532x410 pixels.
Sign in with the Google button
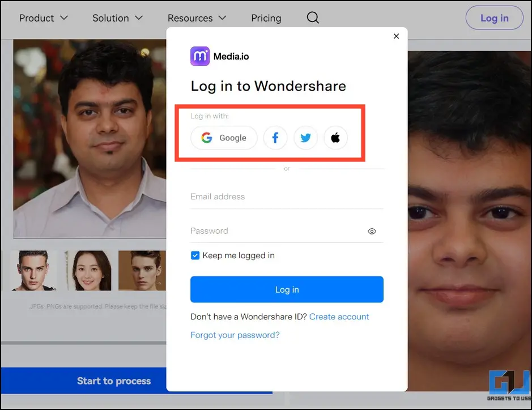point(224,138)
